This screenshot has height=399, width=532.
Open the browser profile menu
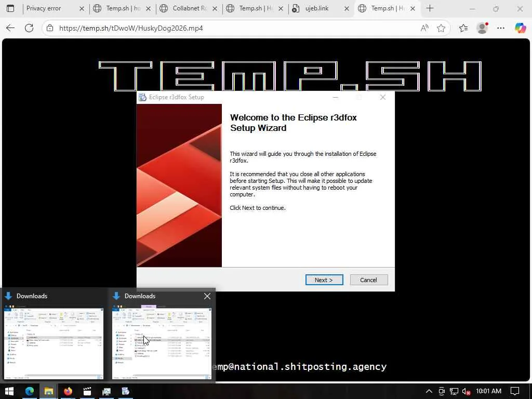[x=482, y=28]
